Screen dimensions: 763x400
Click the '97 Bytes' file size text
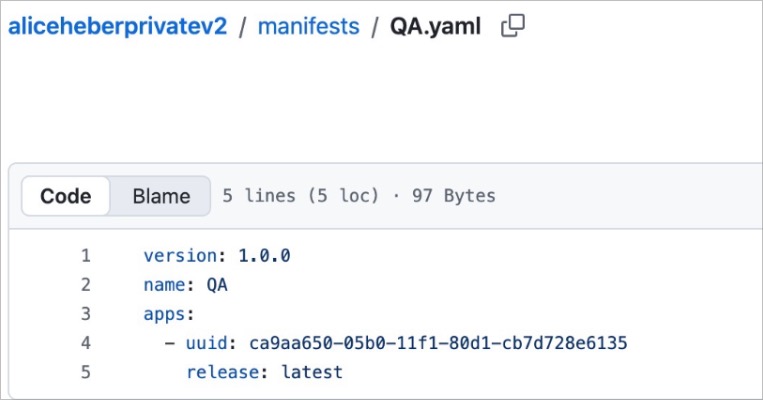coord(454,196)
